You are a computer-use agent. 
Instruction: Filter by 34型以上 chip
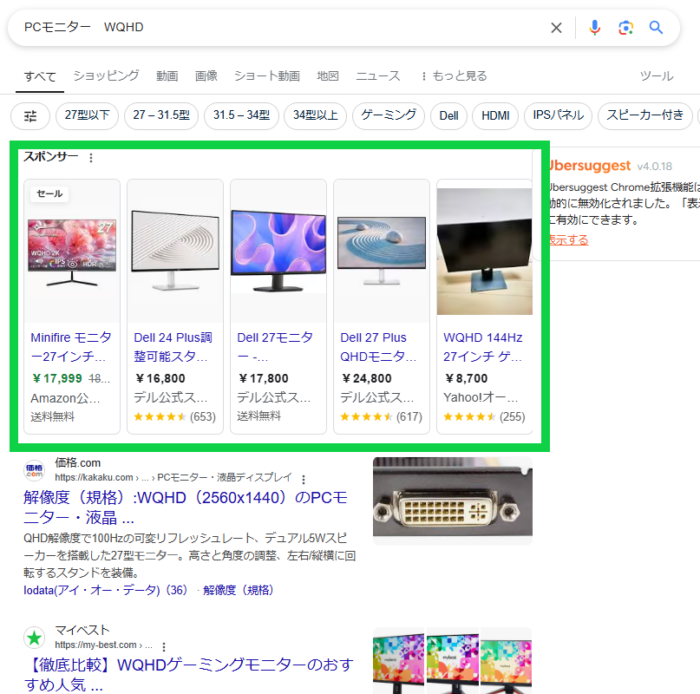click(316, 116)
